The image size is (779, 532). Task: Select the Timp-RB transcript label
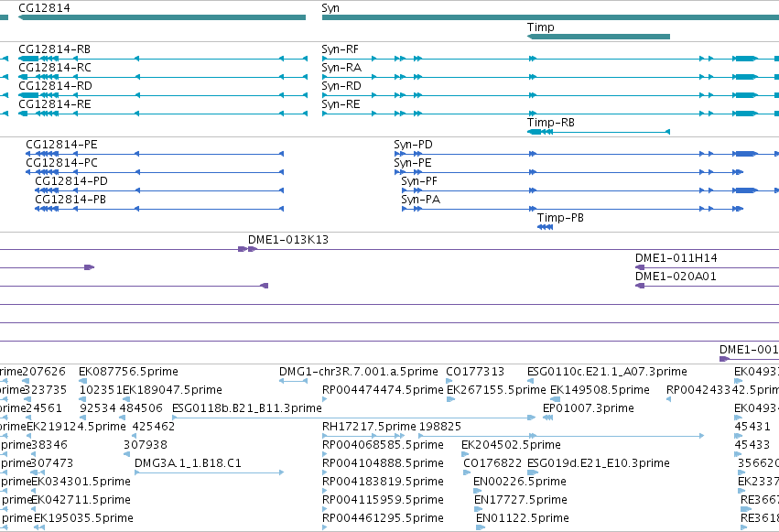tap(551, 123)
